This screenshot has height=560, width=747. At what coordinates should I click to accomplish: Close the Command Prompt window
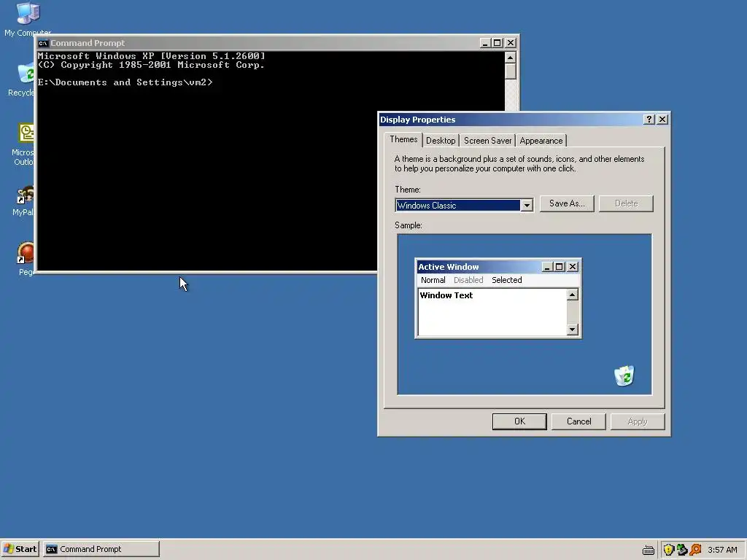click(510, 43)
